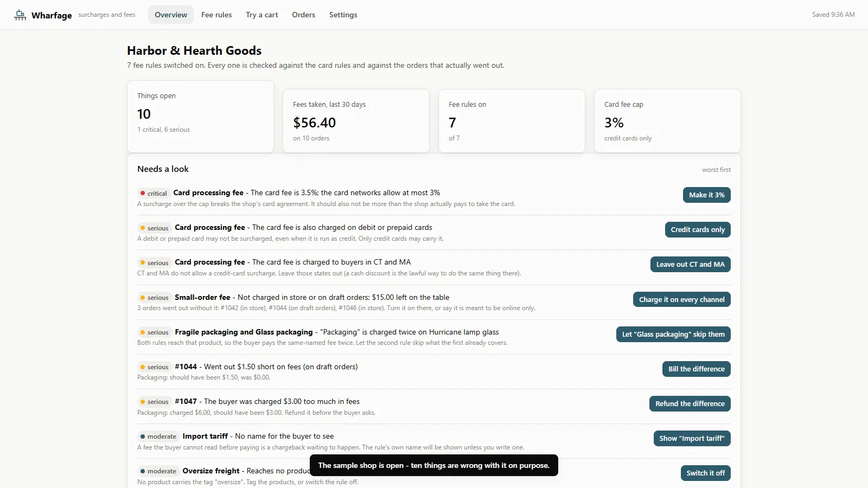Click the Wharfage logo icon
This screenshot has height=488, width=868.
tap(20, 15)
